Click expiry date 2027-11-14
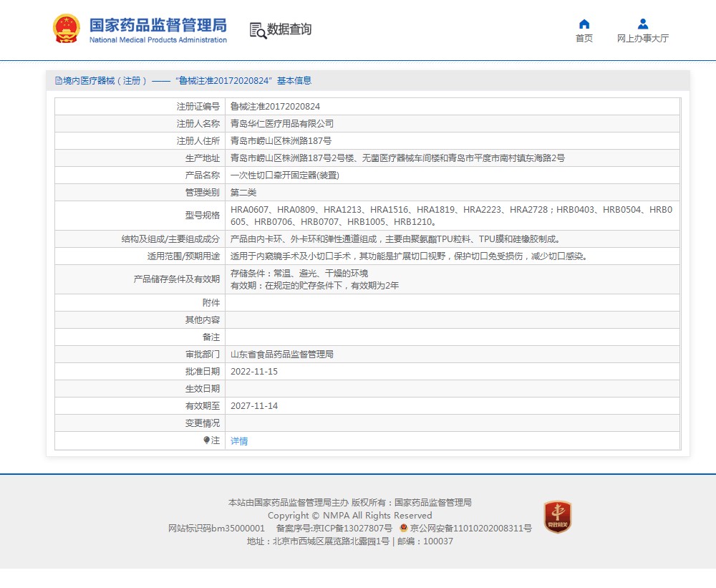Screen dimensions: 716x588 254,405
